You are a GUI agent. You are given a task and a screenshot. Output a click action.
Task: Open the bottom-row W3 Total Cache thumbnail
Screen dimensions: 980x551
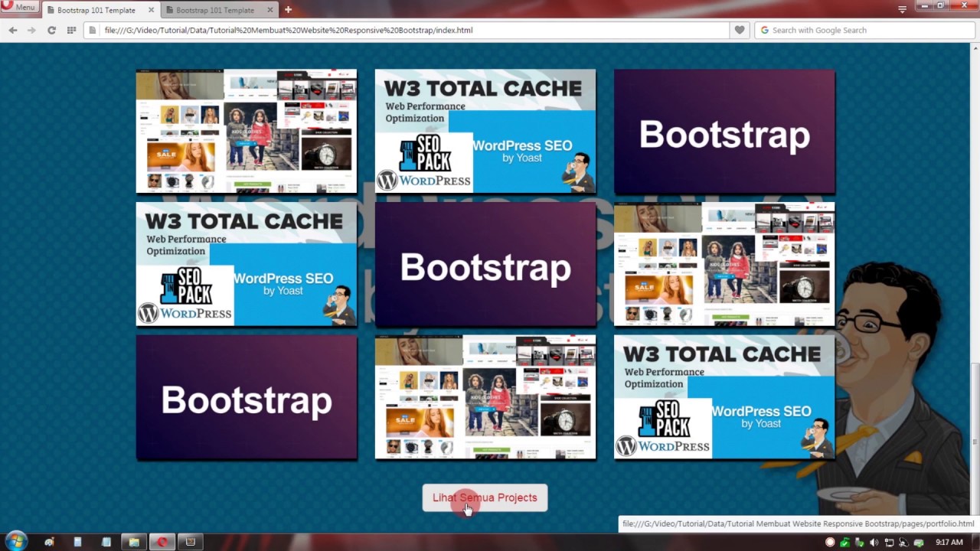(724, 397)
